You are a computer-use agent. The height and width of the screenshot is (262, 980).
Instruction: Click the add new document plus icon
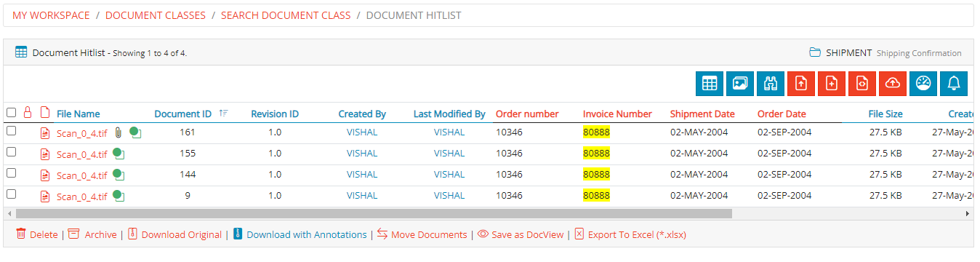click(832, 84)
